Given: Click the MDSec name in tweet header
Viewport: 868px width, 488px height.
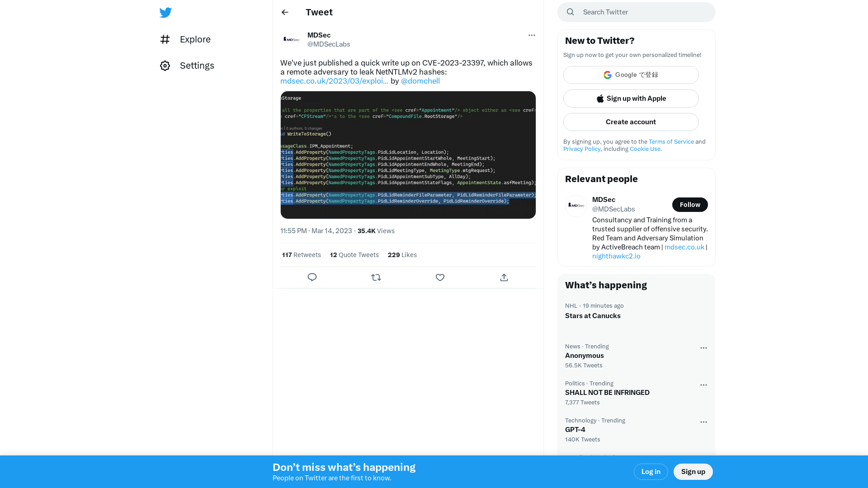Looking at the screenshot, I should (319, 35).
